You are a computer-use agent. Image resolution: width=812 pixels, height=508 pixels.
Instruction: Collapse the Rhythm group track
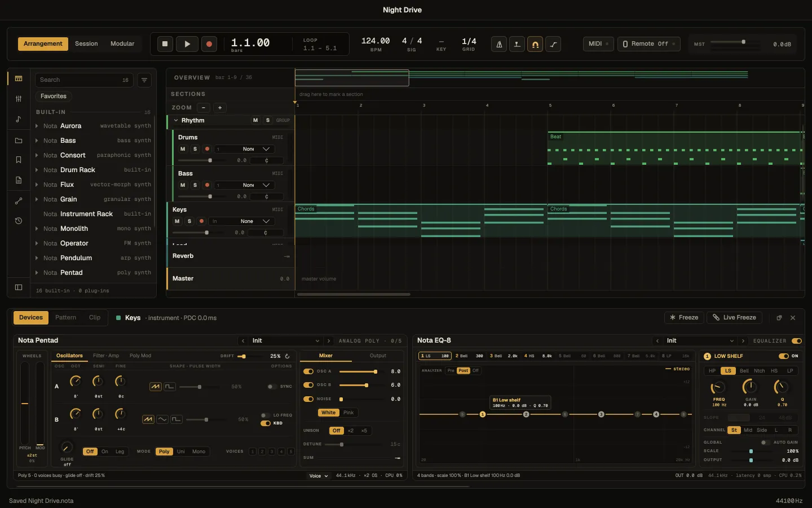coord(176,120)
